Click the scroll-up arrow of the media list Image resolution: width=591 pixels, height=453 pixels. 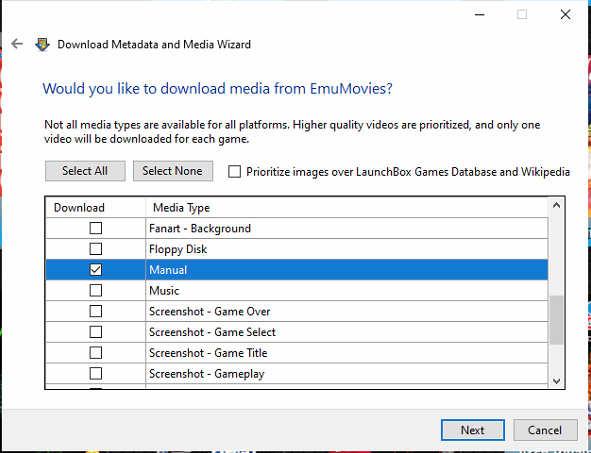(x=556, y=206)
